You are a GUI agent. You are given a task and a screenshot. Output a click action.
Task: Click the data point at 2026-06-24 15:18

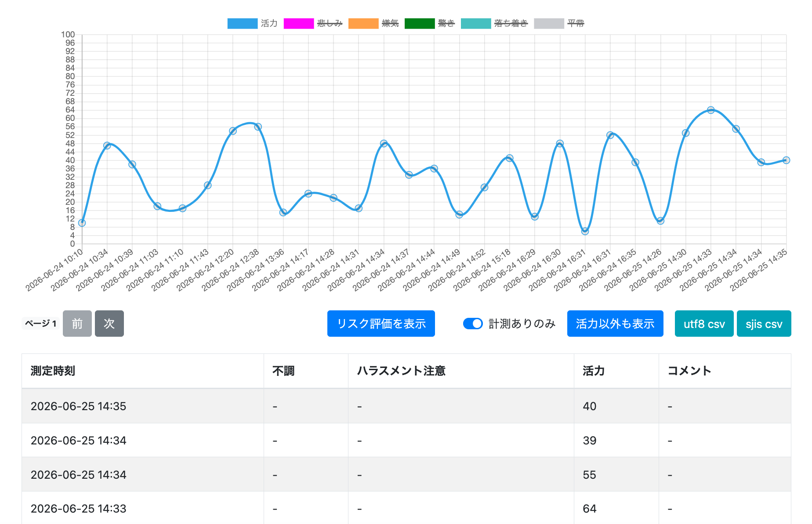(x=510, y=158)
